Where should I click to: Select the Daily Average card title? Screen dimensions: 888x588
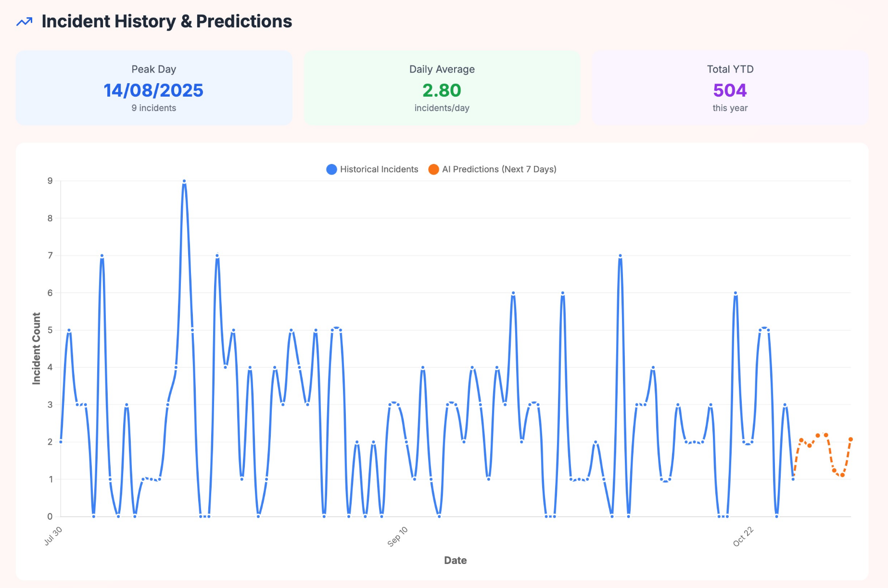pyautogui.click(x=442, y=69)
